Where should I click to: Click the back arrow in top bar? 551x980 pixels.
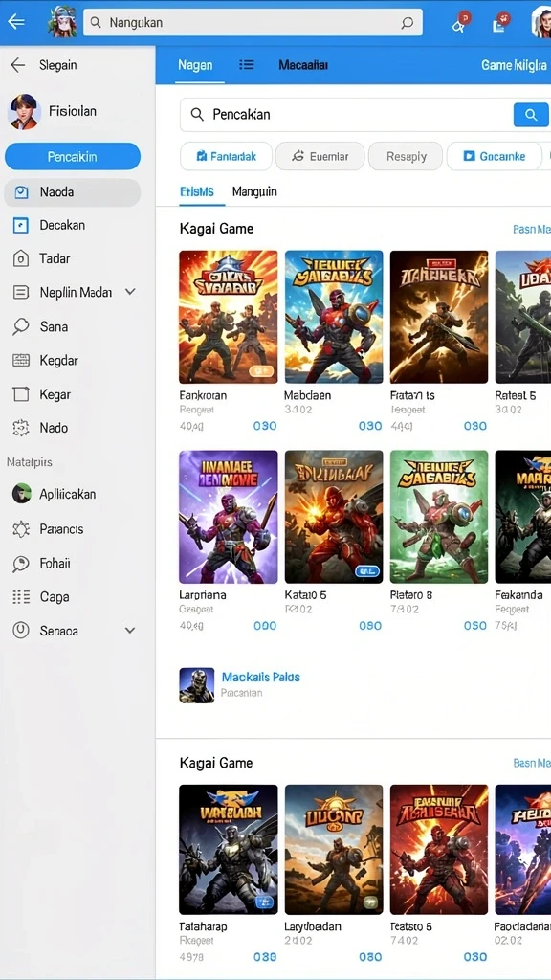pyautogui.click(x=15, y=22)
